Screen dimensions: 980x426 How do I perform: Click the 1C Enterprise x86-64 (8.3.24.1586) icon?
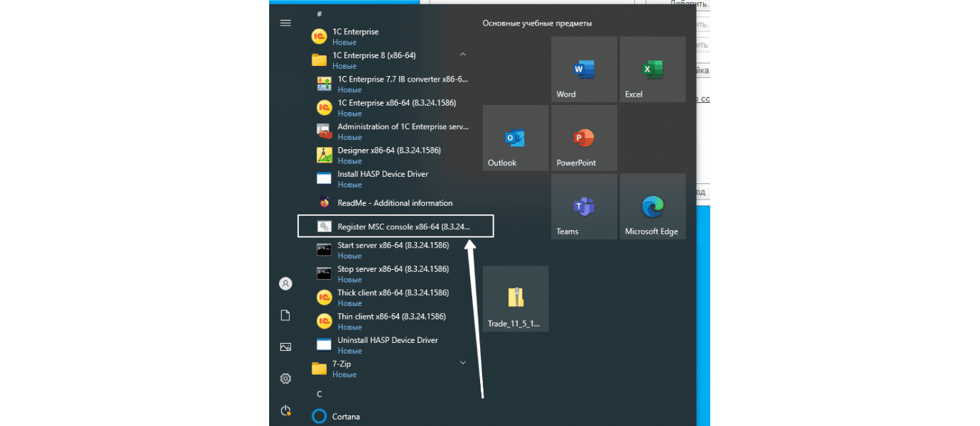pyautogui.click(x=325, y=107)
